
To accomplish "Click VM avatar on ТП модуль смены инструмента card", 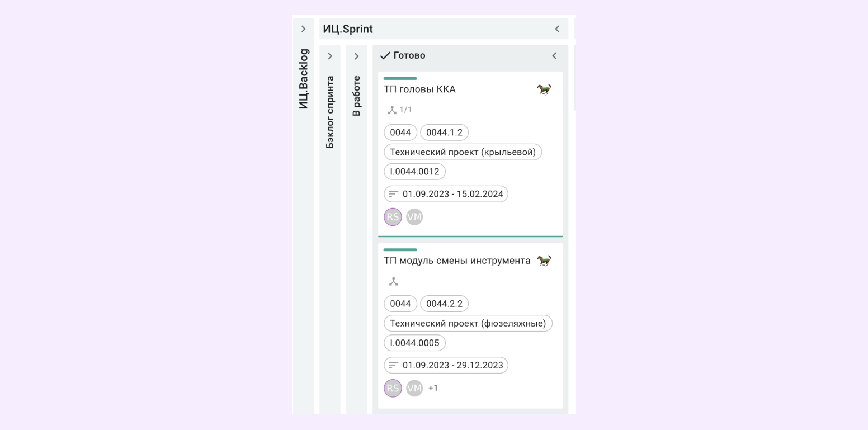I will coord(414,388).
